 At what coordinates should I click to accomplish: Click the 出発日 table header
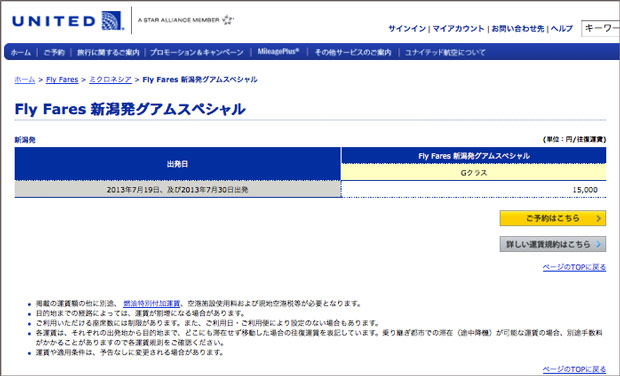pos(178,164)
